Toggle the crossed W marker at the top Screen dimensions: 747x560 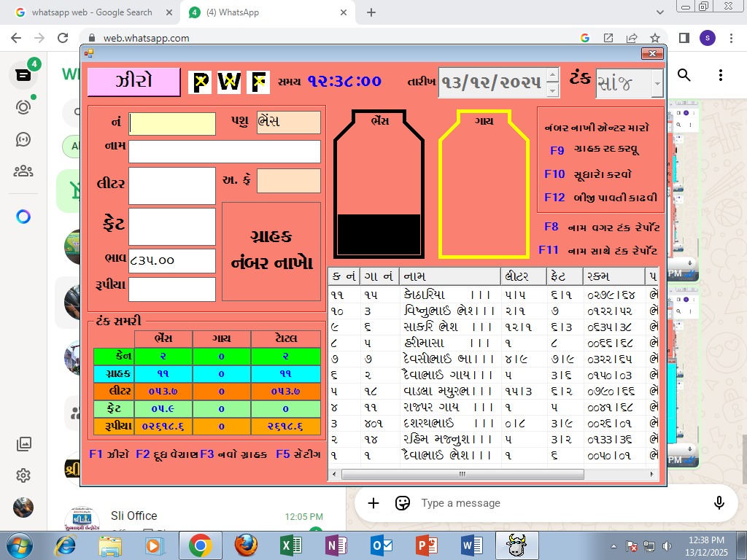pos(229,82)
